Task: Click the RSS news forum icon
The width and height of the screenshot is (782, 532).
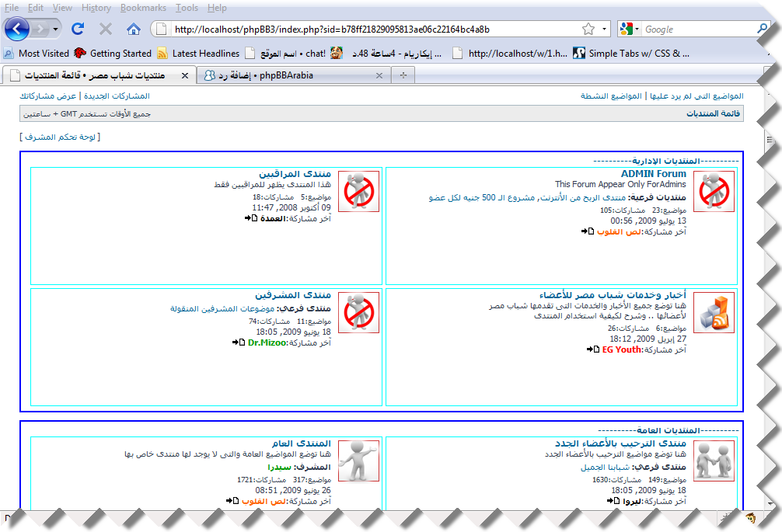Action: 714,312
